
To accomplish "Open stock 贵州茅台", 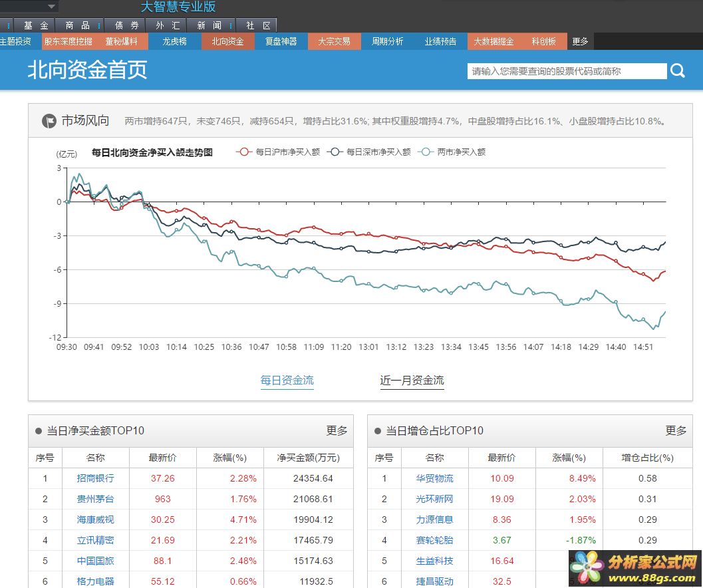I will (96, 499).
